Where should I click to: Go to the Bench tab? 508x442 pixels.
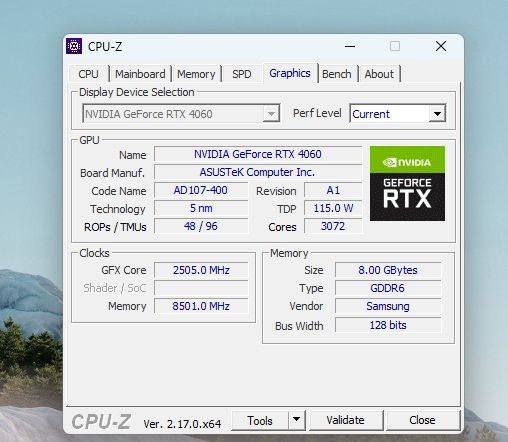click(337, 74)
